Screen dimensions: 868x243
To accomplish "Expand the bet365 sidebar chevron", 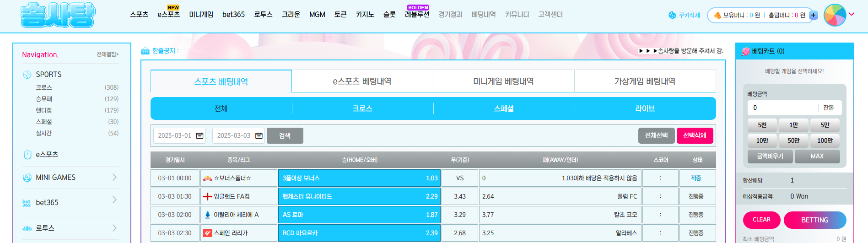I will click(x=114, y=200).
